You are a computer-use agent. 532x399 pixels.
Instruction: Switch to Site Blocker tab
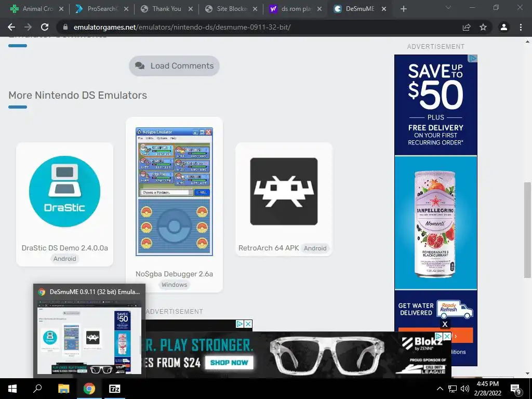[231, 9]
